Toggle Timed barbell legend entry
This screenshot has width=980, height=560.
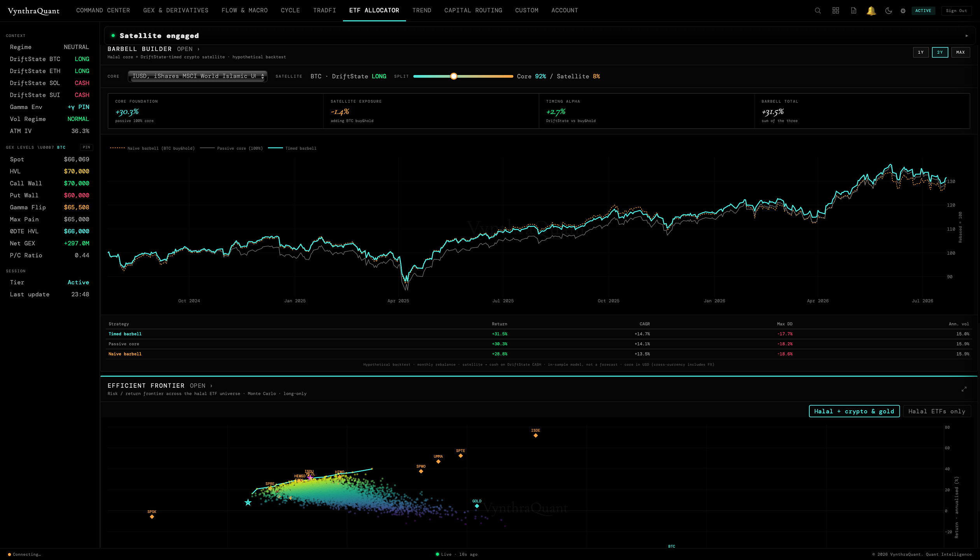coord(292,148)
